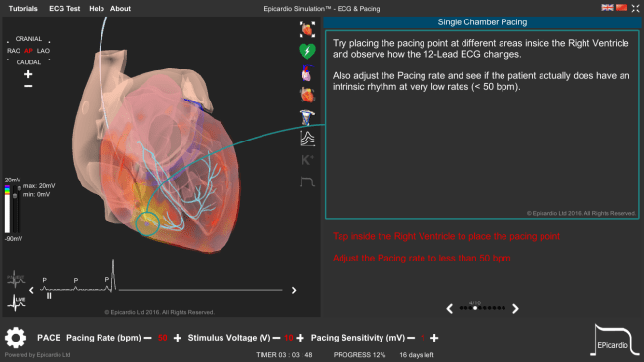Click the tutorial page indicator dots
This screenshot has width=644, height=362.
[x=482, y=308]
